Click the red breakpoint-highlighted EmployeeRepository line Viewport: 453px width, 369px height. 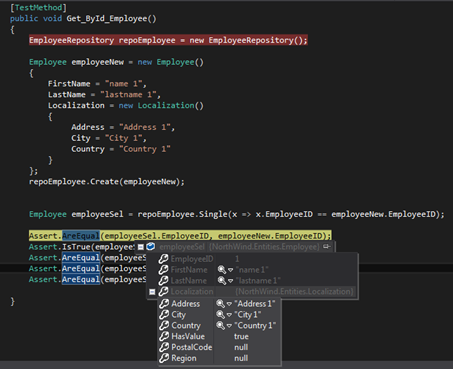168,40
